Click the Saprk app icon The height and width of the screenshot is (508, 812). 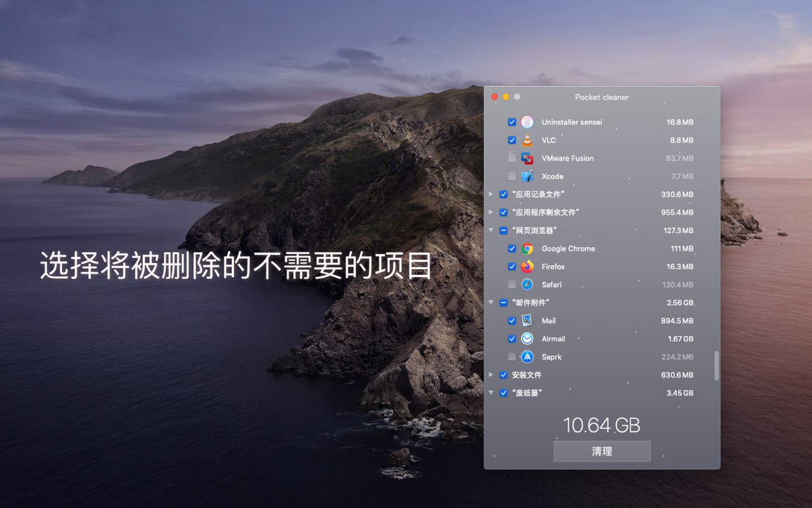pyautogui.click(x=527, y=357)
